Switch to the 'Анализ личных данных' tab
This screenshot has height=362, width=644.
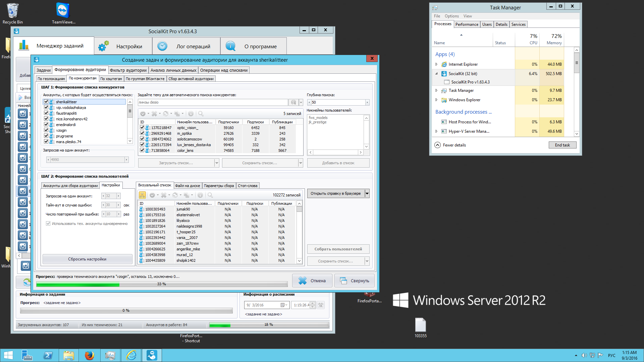coord(173,70)
